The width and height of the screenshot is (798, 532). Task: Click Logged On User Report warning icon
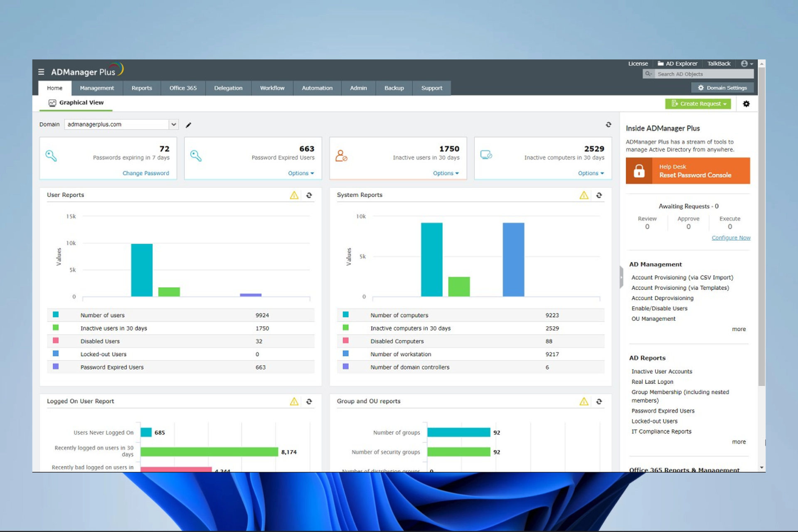pos(294,401)
